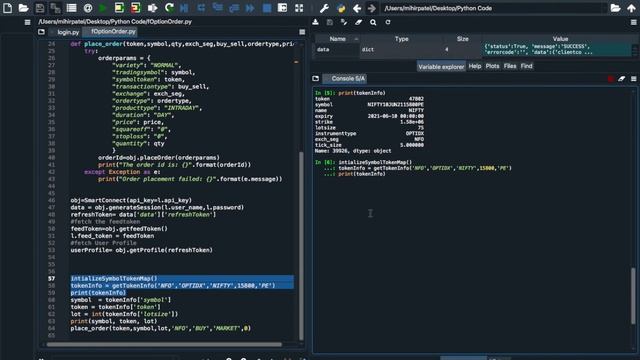Click the @ symbol finder icon
Viewport: 640px width, 360px height.
pos(87,8)
